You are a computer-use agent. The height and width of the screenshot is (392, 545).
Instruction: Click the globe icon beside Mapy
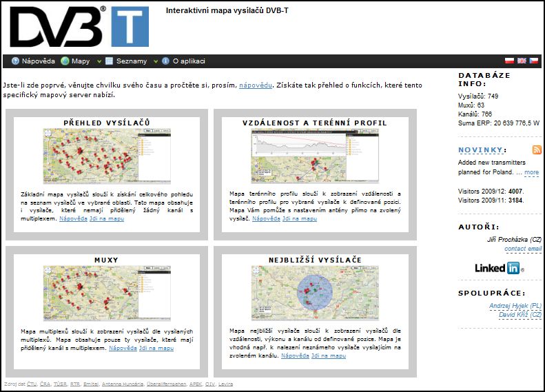click(65, 61)
